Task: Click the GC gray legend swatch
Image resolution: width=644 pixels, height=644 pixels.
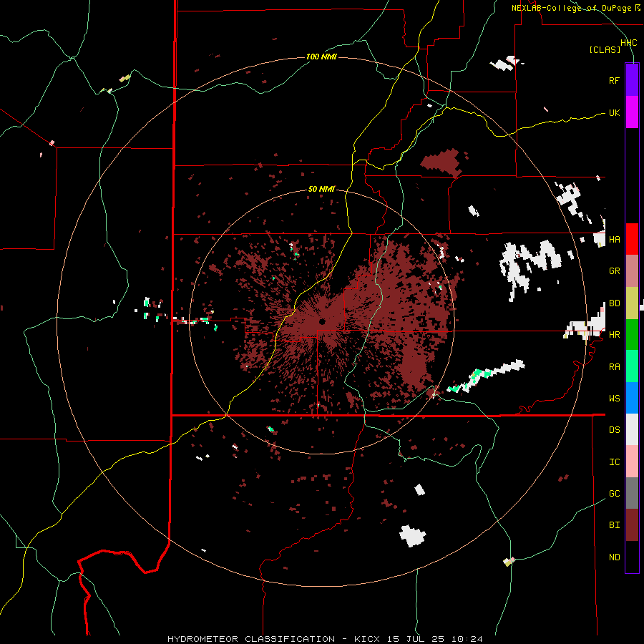Action: point(632,493)
